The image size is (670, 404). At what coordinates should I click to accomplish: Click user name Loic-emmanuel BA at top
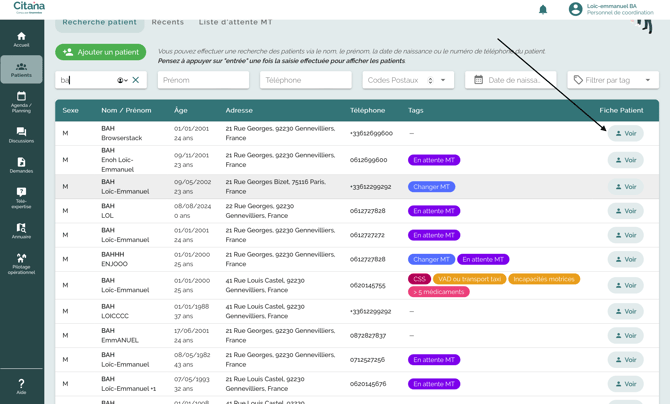(x=611, y=6)
